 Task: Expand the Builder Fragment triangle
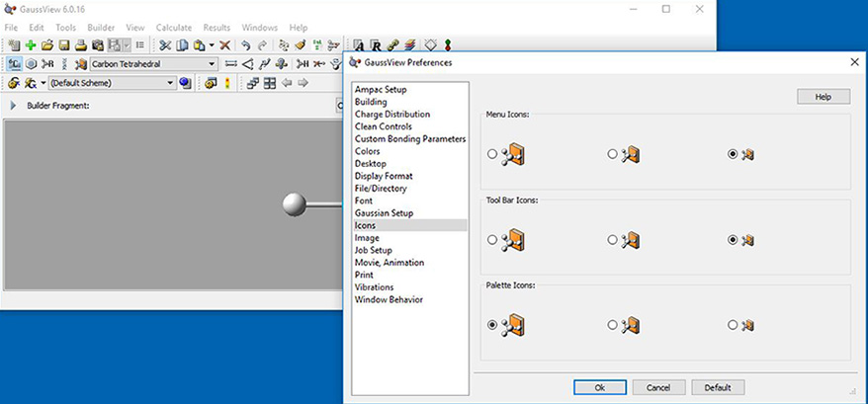(13, 106)
